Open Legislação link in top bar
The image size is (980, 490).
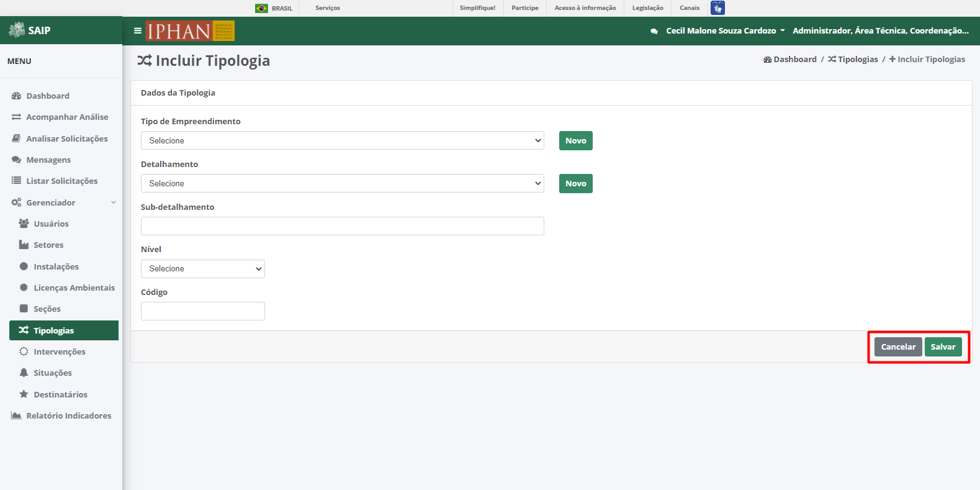647,8
